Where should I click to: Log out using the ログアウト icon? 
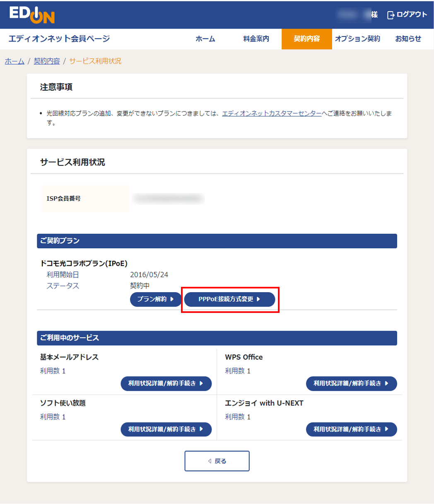tap(391, 15)
